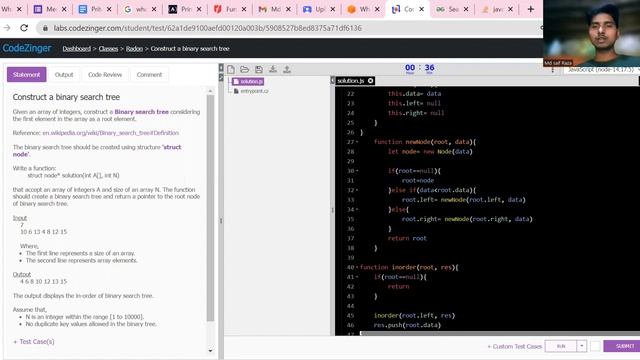Reload the page with browser refresh icon
Screen dimensions: 640x360
click(x=24, y=28)
